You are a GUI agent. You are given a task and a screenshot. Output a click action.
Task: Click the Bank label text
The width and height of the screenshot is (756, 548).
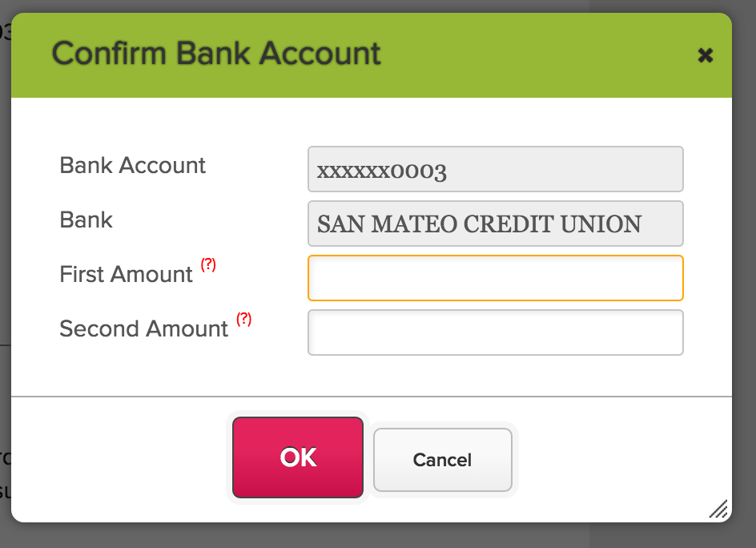click(x=86, y=220)
